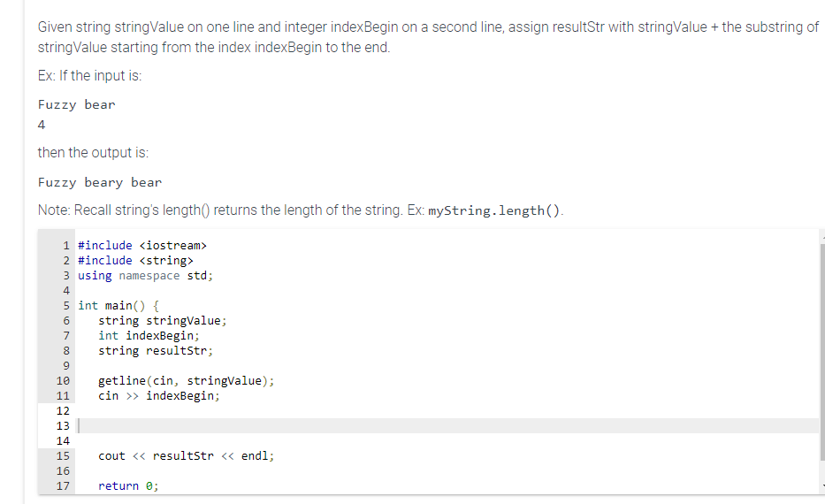
Task: Click the string resultStr declaration
Action: click(x=156, y=351)
